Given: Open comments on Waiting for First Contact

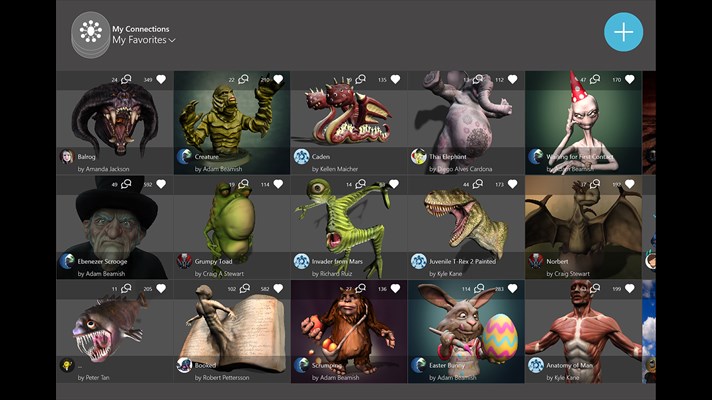Looking at the screenshot, I should 595,79.
